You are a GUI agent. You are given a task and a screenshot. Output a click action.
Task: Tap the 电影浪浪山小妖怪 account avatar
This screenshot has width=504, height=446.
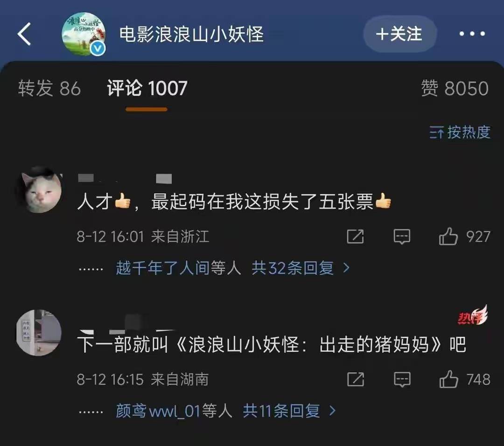[x=84, y=34]
